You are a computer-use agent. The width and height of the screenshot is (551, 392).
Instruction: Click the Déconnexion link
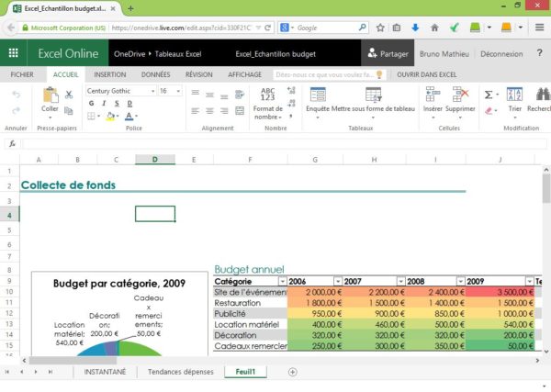(501, 54)
